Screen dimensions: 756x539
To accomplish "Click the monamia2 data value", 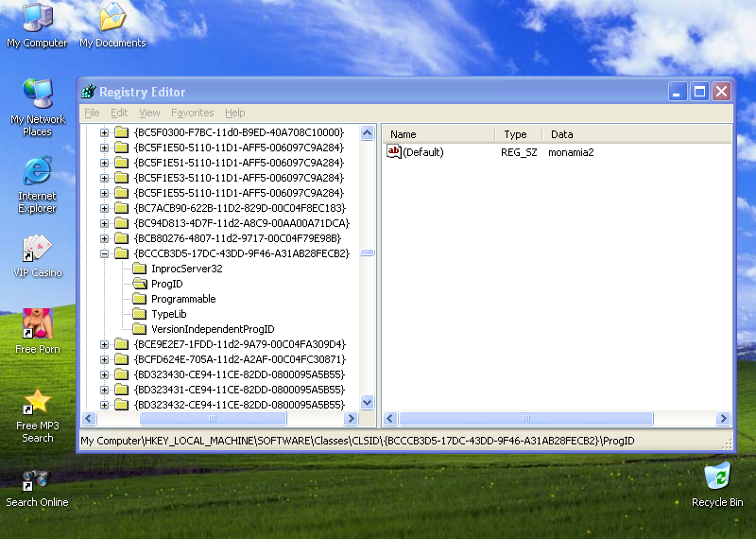I will click(571, 152).
